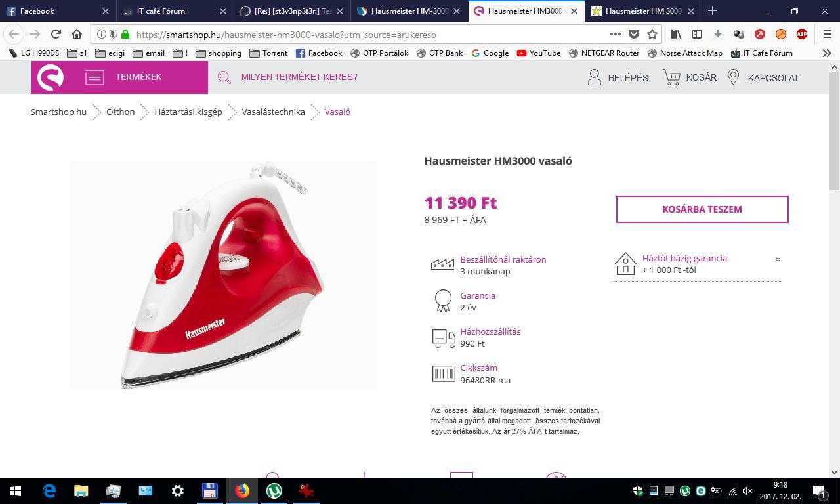The width and height of the screenshot is (840, 504).
Task: Click the site information icon in address bar
Action: [x=100, y=34]
